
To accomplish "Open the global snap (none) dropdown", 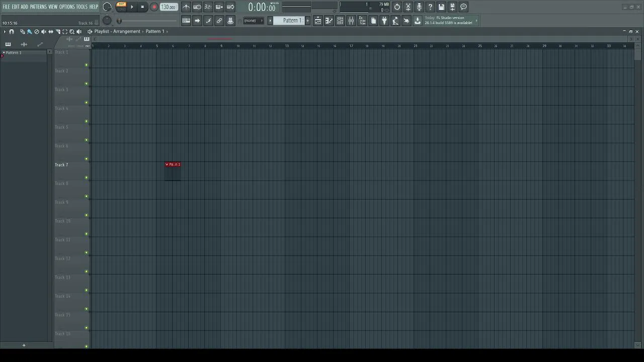I will (x=253, y=21).
